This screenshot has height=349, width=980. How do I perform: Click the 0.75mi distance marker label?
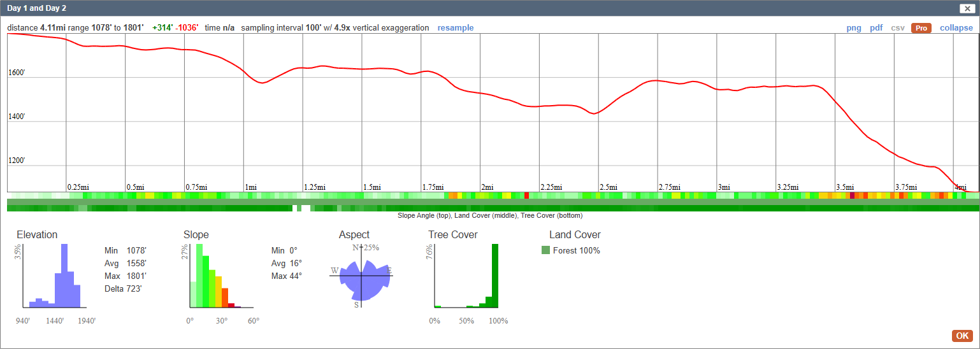point(197,187)
